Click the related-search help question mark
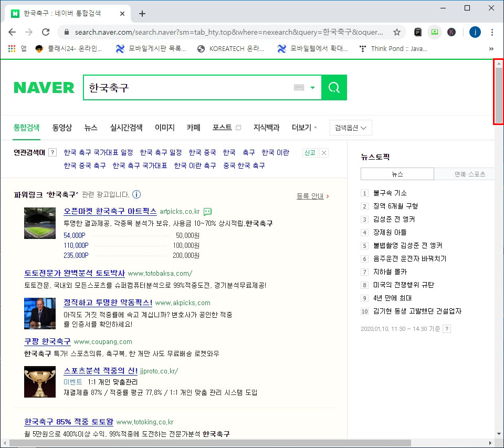The image size is (504, 448). (52, 152)
